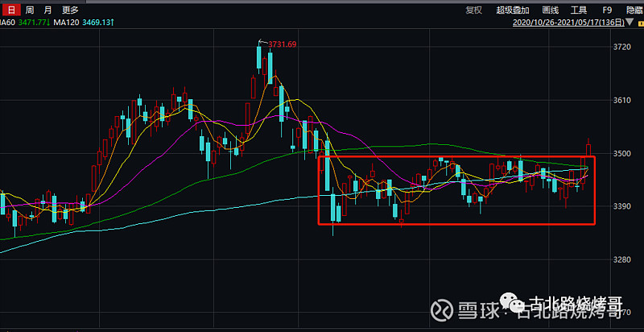Switch to the 月 monthly chart tab
The width and height of the screenshot is (644, 332).
click(x=47, y=10)
